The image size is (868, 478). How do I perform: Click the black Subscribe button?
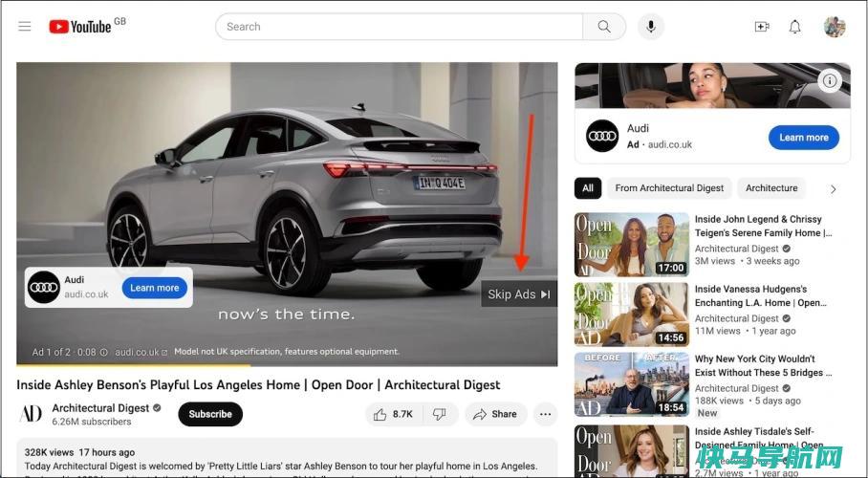pos(210,414)
